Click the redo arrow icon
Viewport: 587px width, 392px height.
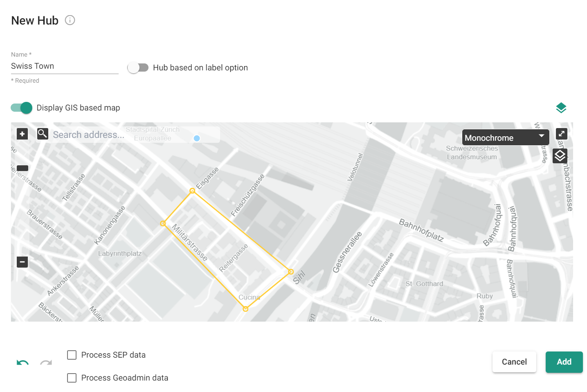[46, 363]
